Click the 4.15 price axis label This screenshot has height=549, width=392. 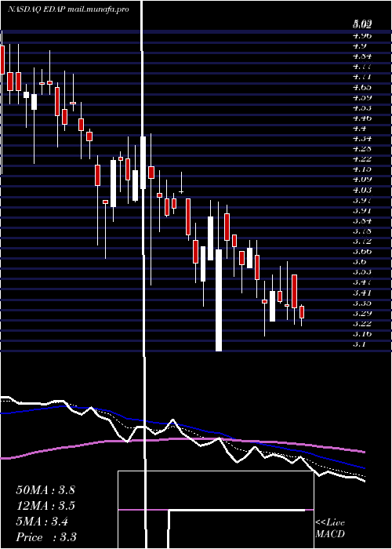362,169
